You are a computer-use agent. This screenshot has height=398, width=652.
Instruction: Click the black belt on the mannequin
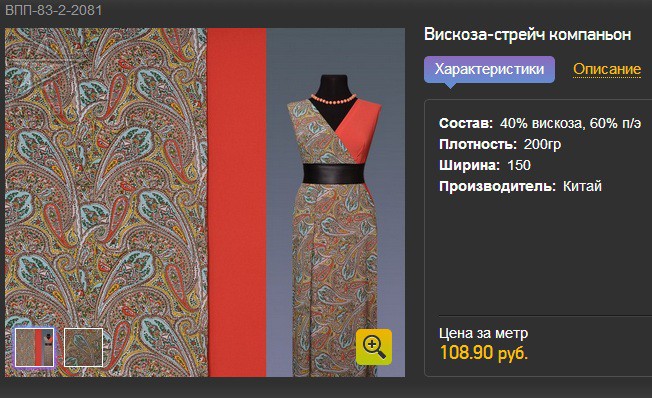[x=333, y=173]
